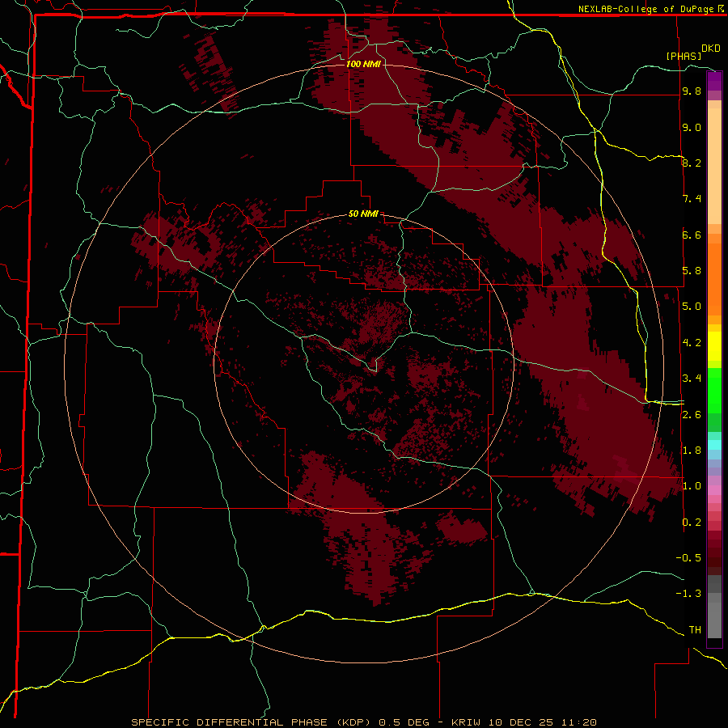Click the cyan segment of the color bar
This screenshot has height=728, width=728.
coord(714,445)
